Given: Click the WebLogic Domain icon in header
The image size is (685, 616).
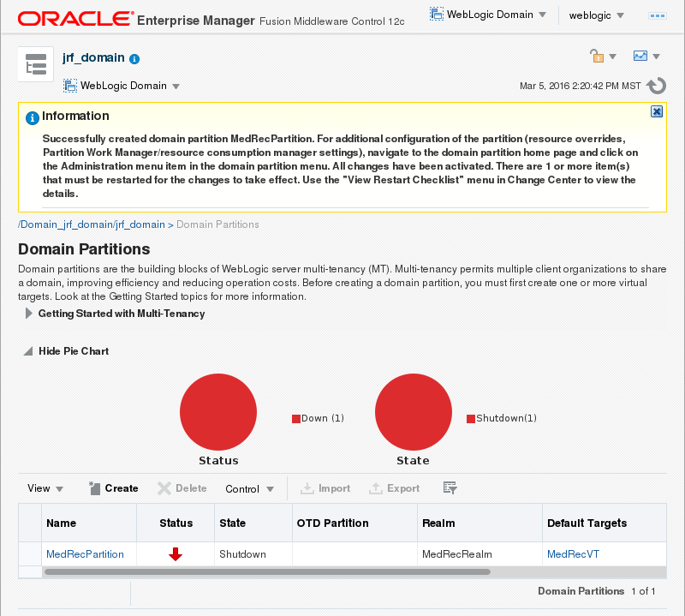Looking at the screenshot, I should click(x=437, y=14).
